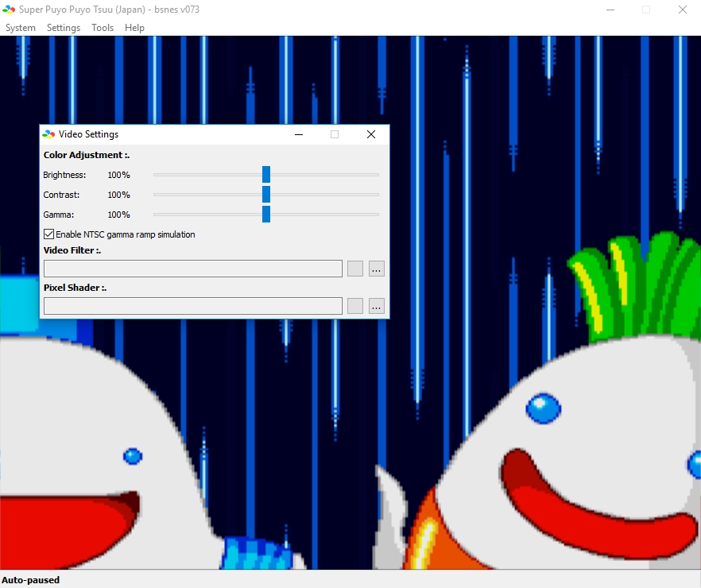
Task: Open the Settings menu
Action: (64, 28)
